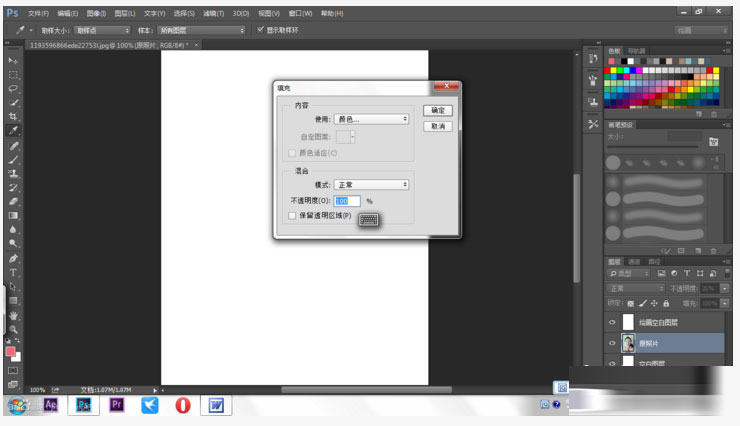Open Photoshop in the Windows taskbar

click(x=84, y=405)
